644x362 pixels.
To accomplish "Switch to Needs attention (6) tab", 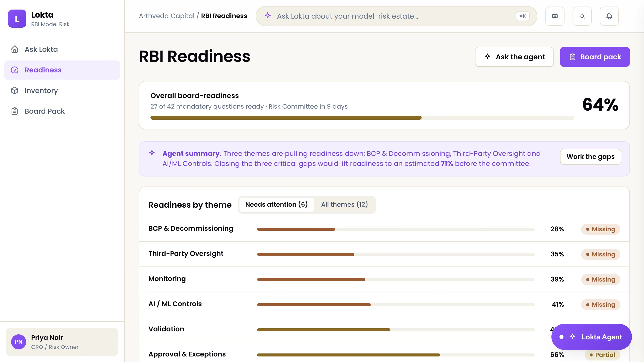I will (x=276, y=205).
